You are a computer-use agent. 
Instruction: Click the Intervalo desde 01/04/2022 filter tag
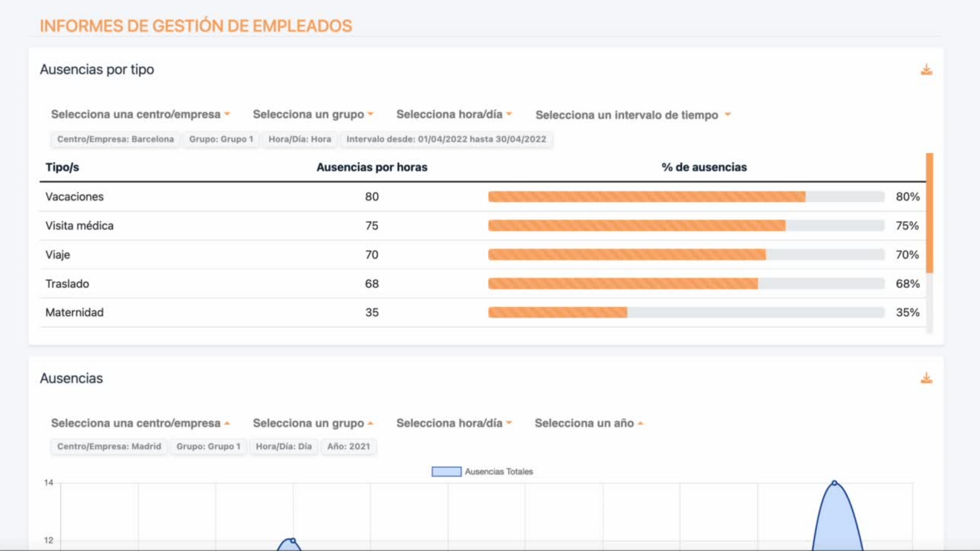coord(446,139)
